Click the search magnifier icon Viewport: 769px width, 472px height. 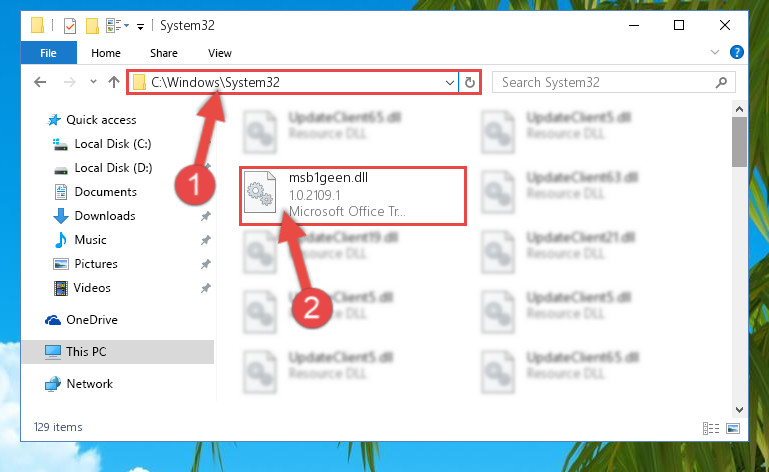tap(721, 82)
